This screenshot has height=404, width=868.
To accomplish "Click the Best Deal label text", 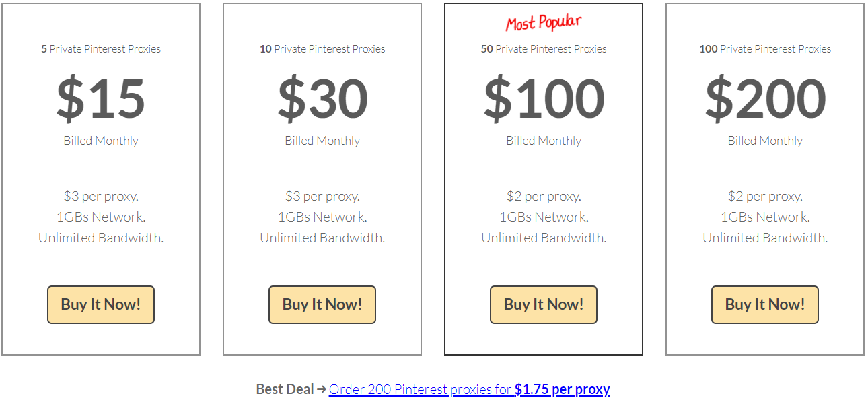I will coord(285,389).
